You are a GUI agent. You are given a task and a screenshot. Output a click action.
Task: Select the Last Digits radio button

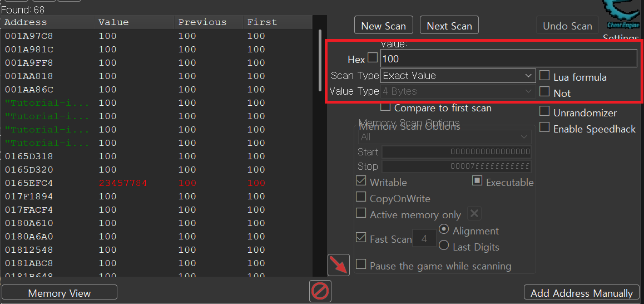point(444,246)
